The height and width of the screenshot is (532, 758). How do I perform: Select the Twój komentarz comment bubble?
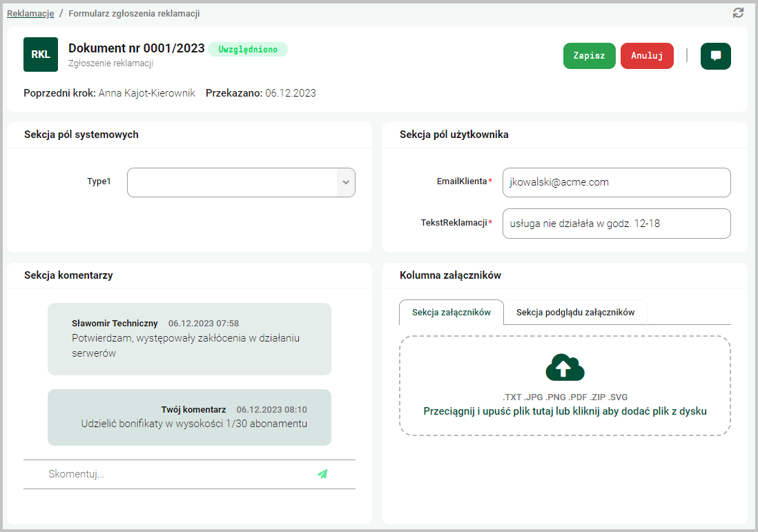(x=189, y=417)
